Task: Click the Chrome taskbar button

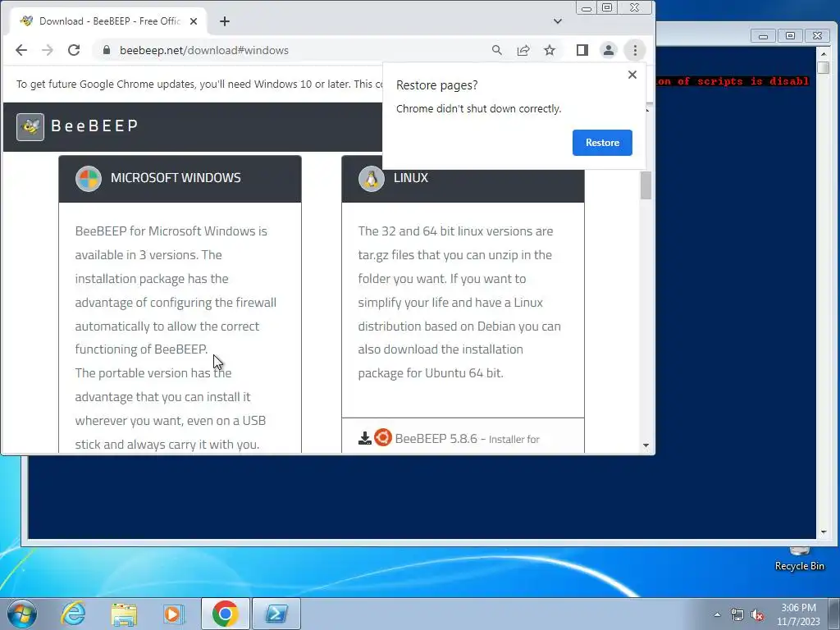Action: (225, 614)
